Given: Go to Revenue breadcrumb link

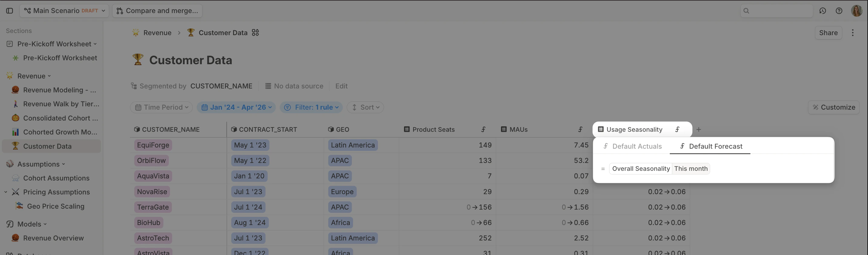Looking at the screenshot, I should click(x=157, y=33).
